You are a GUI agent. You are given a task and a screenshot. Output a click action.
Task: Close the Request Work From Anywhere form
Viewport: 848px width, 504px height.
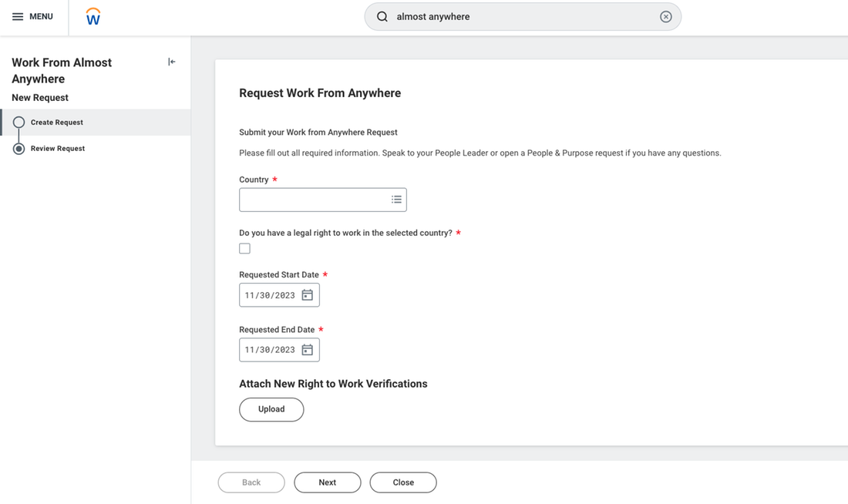[402, 482]
